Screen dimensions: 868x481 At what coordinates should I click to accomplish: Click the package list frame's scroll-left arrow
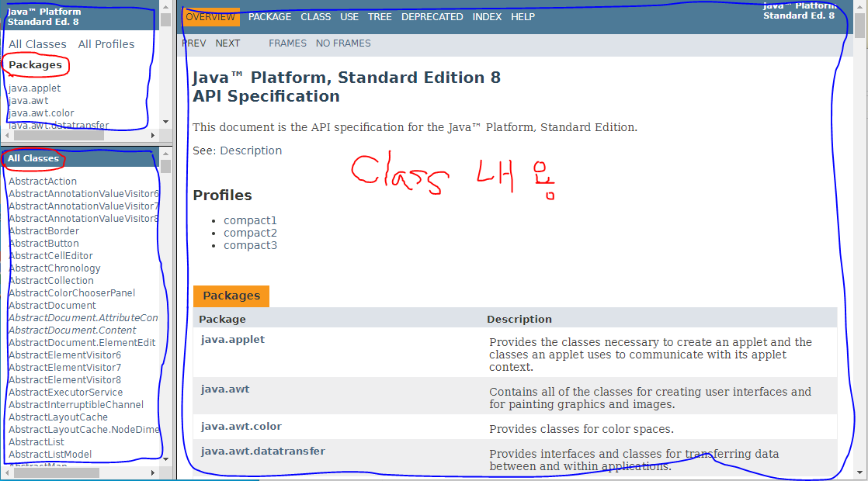[x=7, y=135]
